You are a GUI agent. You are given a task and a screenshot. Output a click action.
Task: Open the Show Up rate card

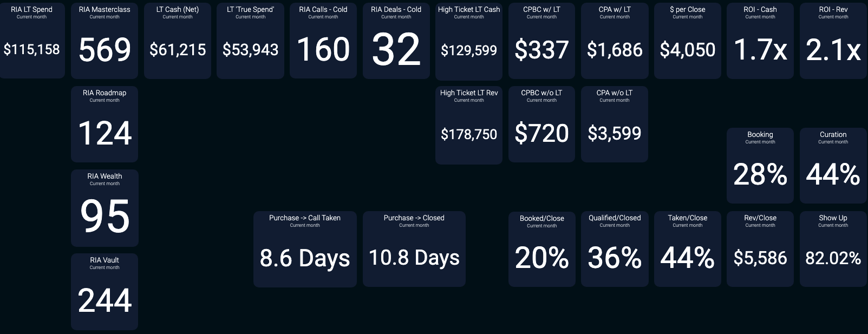tap(833, 249)
